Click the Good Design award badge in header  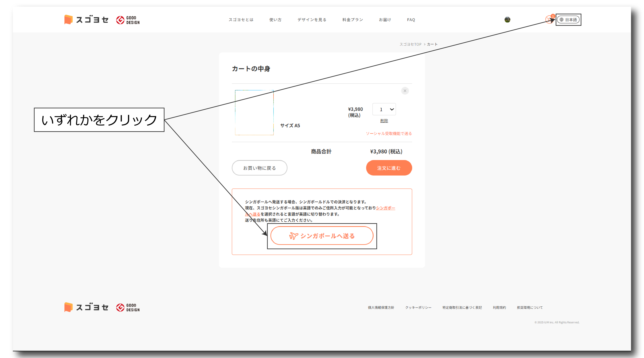[128, 20]
